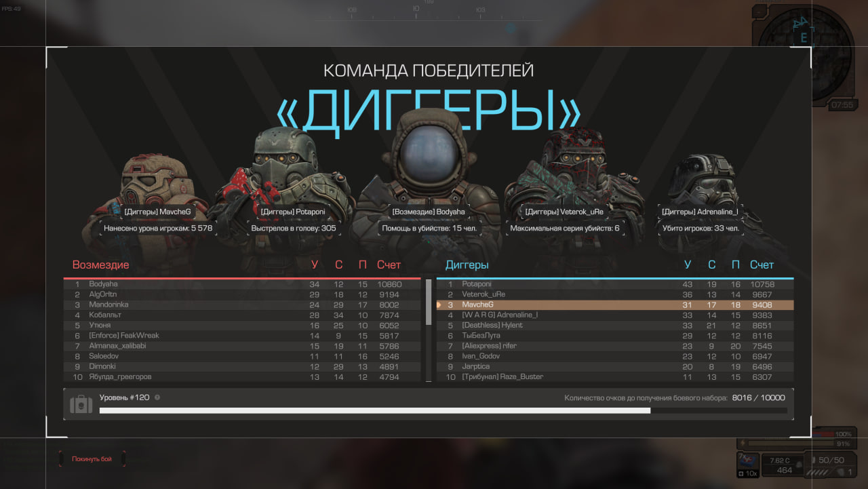Select the Mandorinka scoreboard row
The image size is (868, 489).
pos(242,305)
